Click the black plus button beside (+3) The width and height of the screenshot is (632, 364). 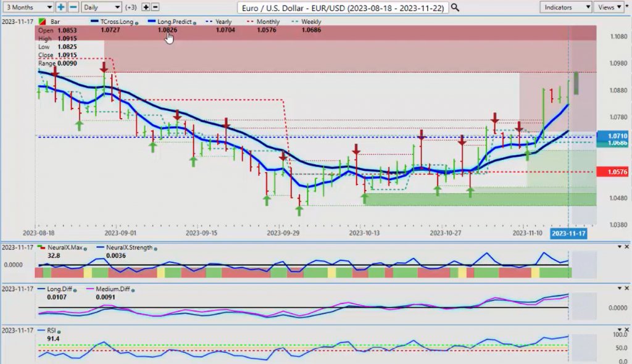146,7
